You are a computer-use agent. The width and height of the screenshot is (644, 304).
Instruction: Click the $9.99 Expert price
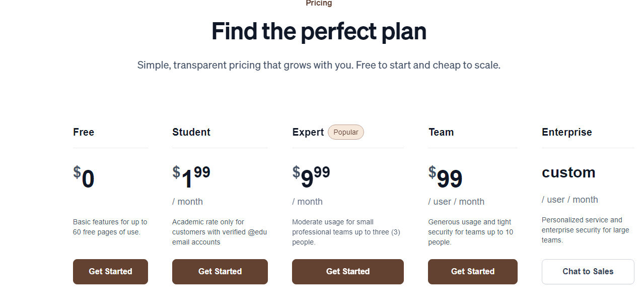(311, 178)
